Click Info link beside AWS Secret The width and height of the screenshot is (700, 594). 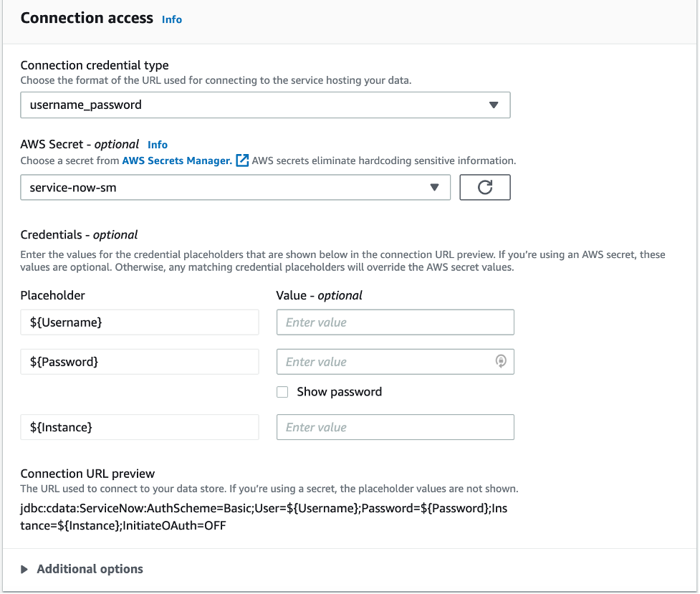(x=158, y=145)
